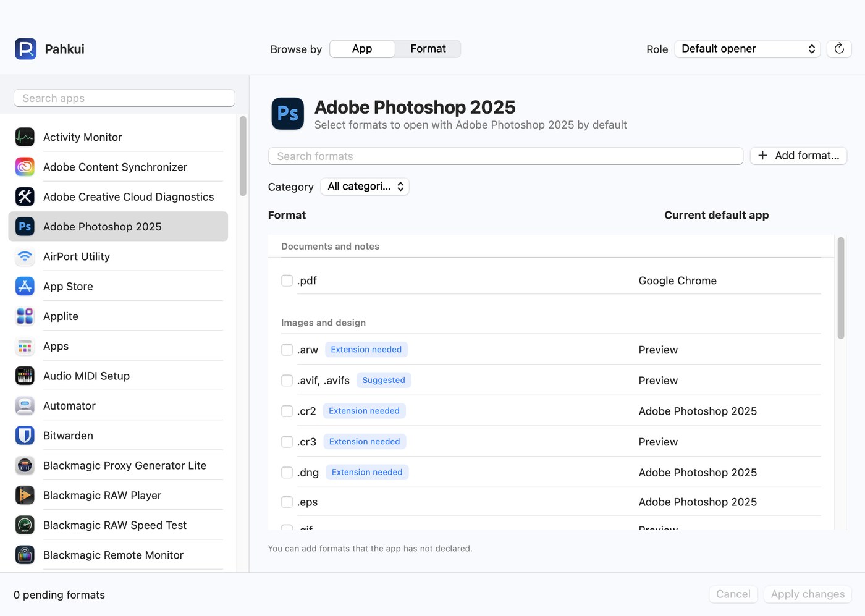Screen dimensions: 865x616
Task: Click the formats list vertical scrollbar
Action: (841, 288)
